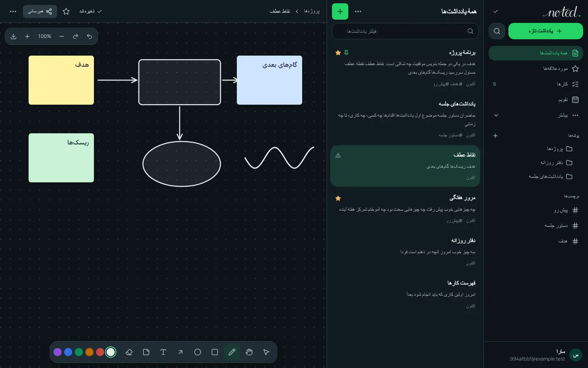Open search from the sidebar magnifier button
This screenshot has height=368, width=588.
(497, 31)
